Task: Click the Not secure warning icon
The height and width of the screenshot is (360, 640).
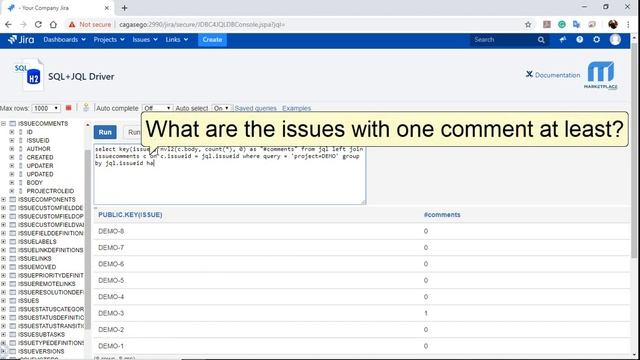Action: (72, 24)
